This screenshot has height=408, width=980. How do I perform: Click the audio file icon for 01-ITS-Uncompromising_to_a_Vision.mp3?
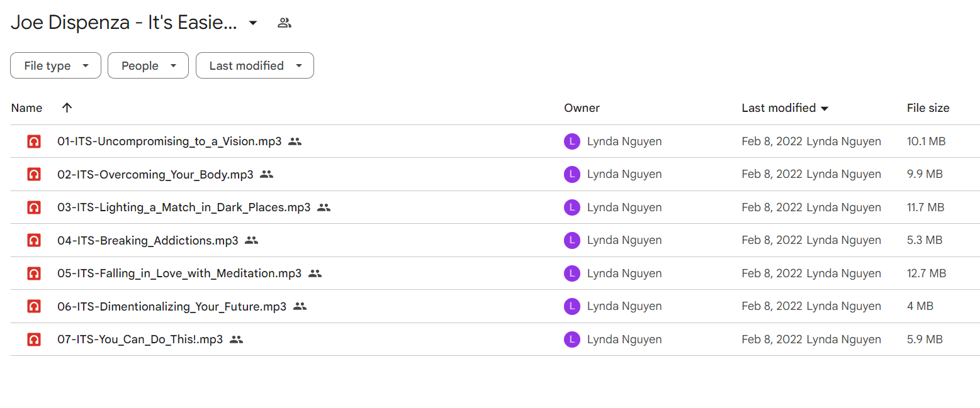click(34, 141)
